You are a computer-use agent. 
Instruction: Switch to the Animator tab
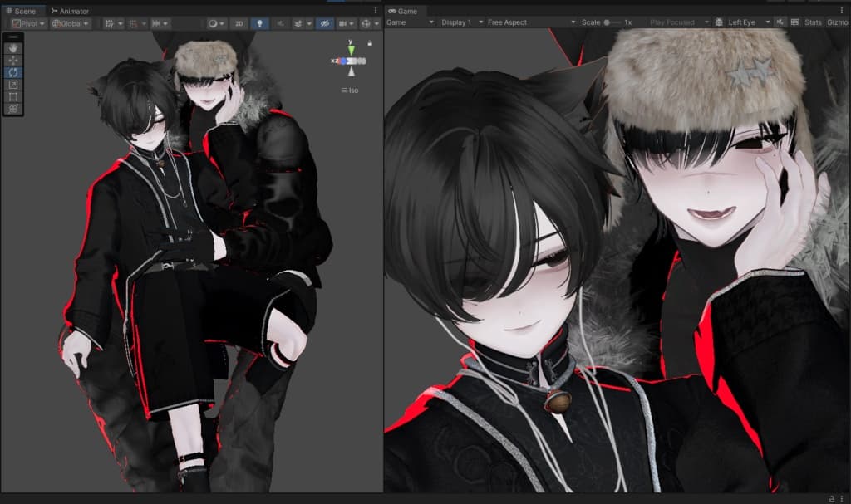point(70,11)
